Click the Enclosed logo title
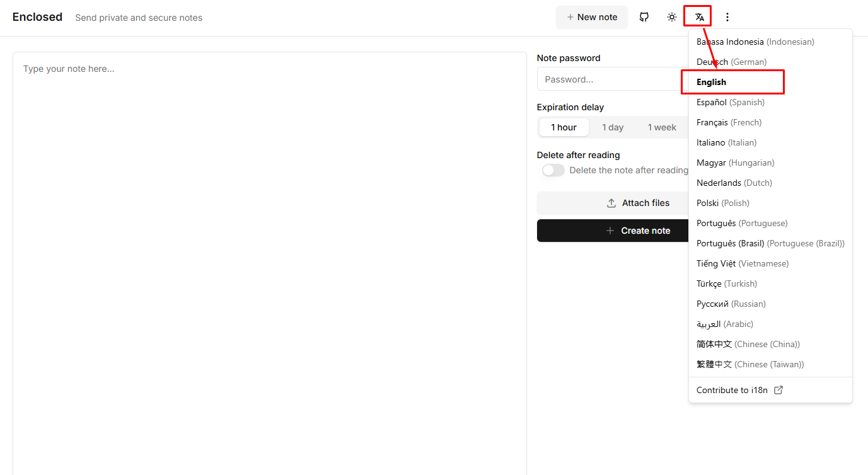 [37, 17]
